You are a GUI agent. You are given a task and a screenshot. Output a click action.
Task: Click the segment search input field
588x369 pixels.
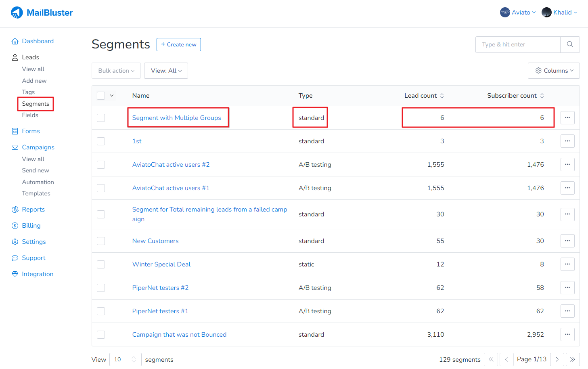[518, 44]
